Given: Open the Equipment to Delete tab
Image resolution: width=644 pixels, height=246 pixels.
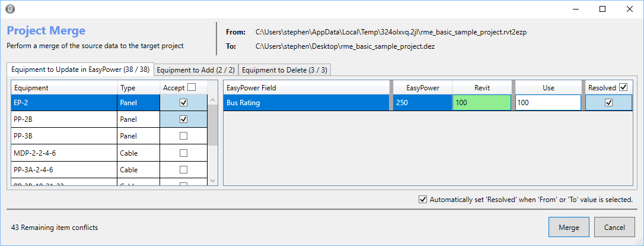Looking at the screenshot, I should coord(284,70).
